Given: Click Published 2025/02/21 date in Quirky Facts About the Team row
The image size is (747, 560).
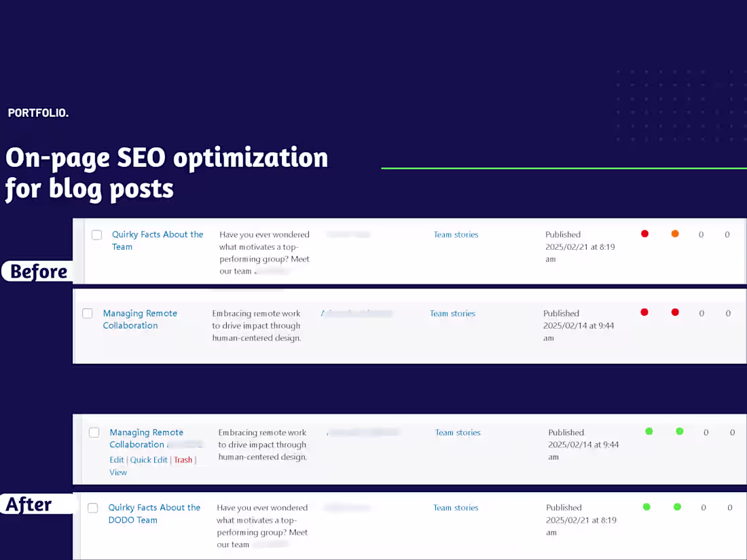Looking at the screenshot, I should (580, 246).
